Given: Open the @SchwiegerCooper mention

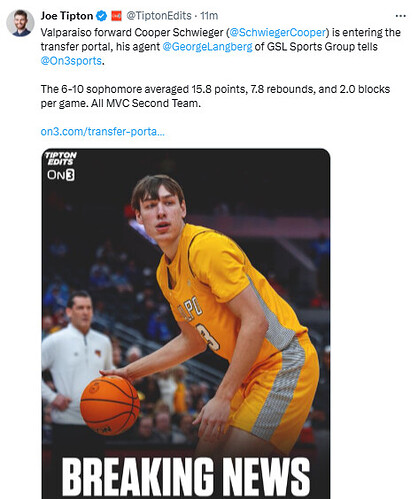Looking at the screenshot, I should 277,32.
